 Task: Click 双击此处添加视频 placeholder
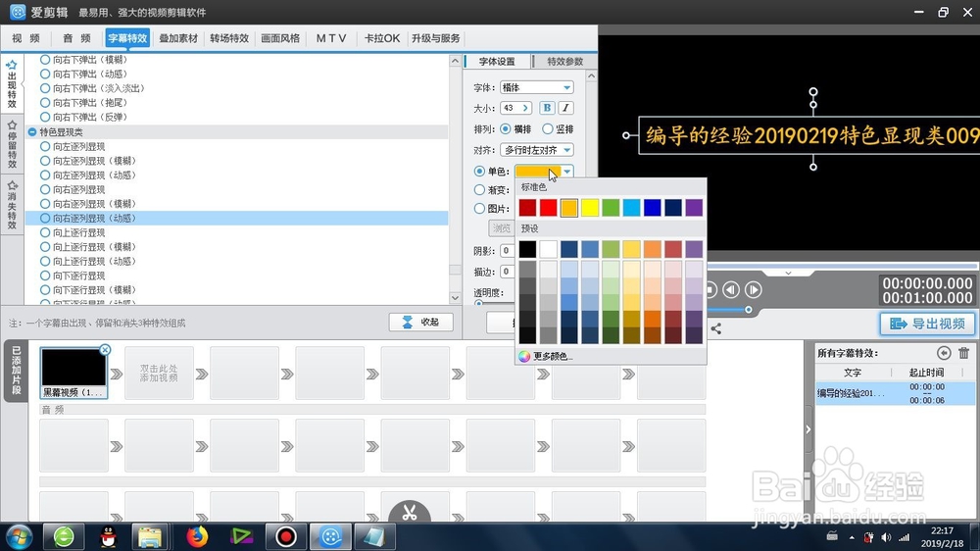159,374
